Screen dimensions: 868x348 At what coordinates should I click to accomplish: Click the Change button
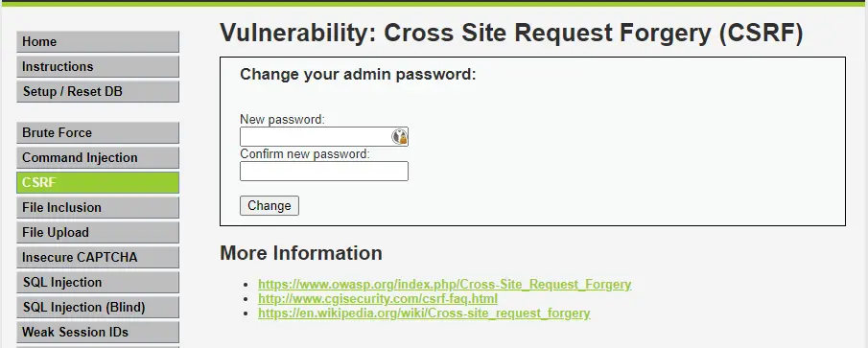pyautogui.click(x=270, y=205)
